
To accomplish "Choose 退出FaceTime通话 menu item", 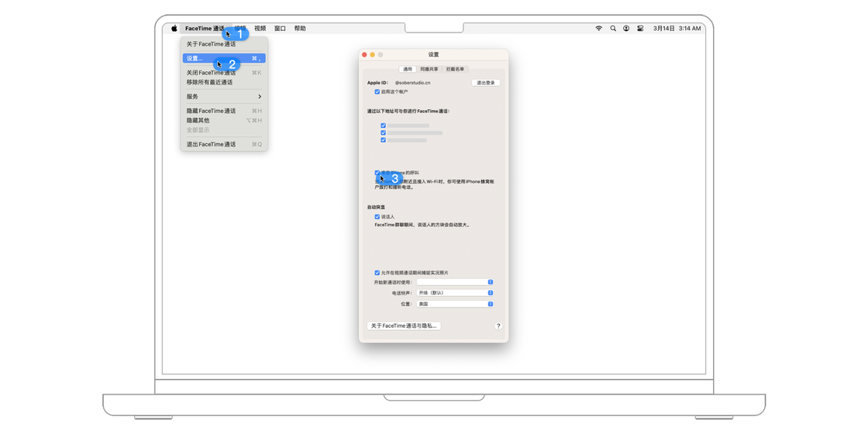I will [224, 144].
